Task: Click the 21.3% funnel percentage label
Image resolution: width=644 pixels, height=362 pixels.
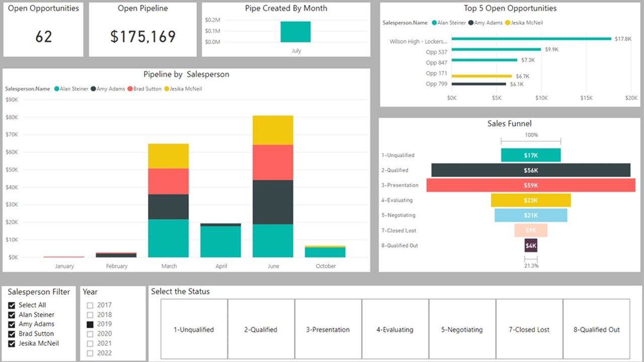Action: coord(531,265)
